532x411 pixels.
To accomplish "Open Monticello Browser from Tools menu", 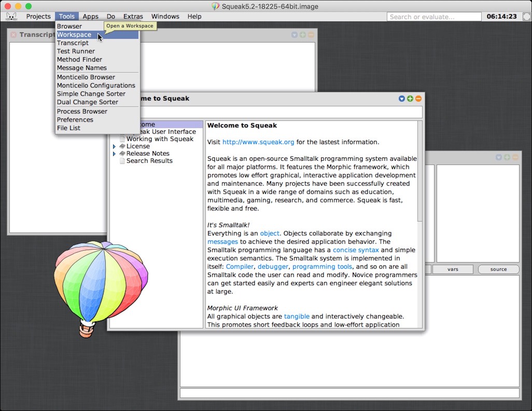I will [97, 77].
